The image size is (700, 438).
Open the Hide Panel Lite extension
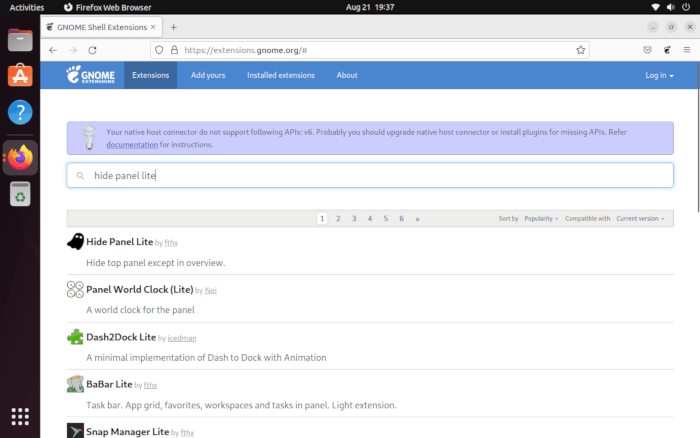[x=120, y=242]
